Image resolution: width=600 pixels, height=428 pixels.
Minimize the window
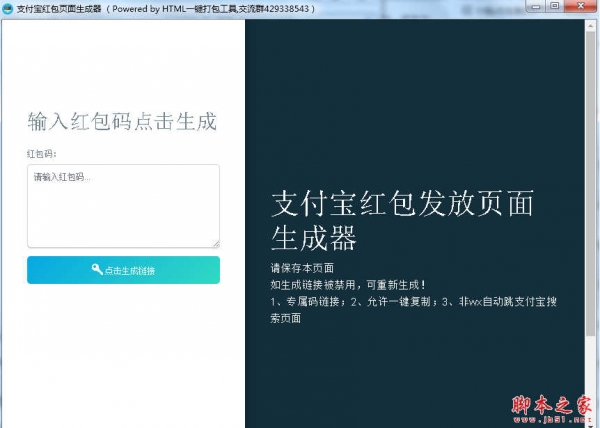point(536,6)
